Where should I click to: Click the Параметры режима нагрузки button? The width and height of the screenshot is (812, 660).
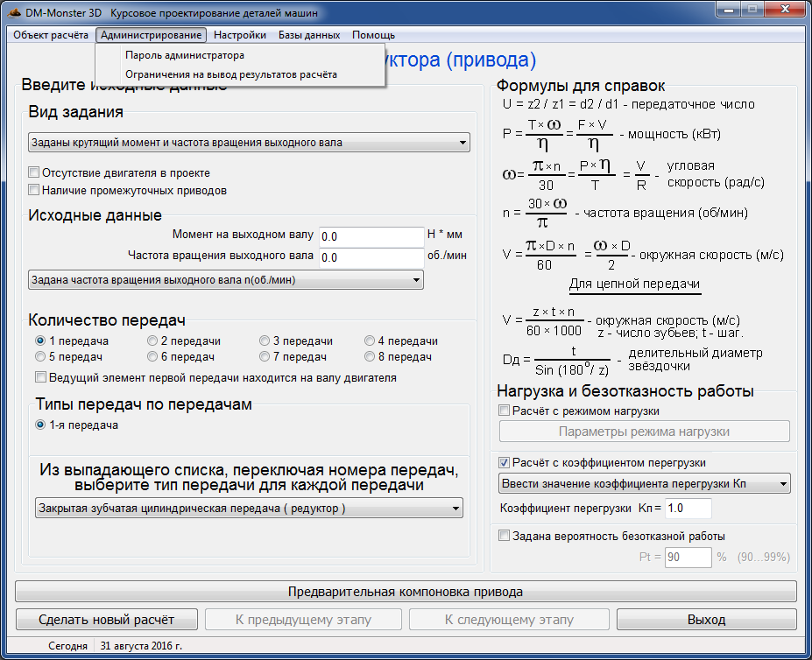click(x=644, y=432)
